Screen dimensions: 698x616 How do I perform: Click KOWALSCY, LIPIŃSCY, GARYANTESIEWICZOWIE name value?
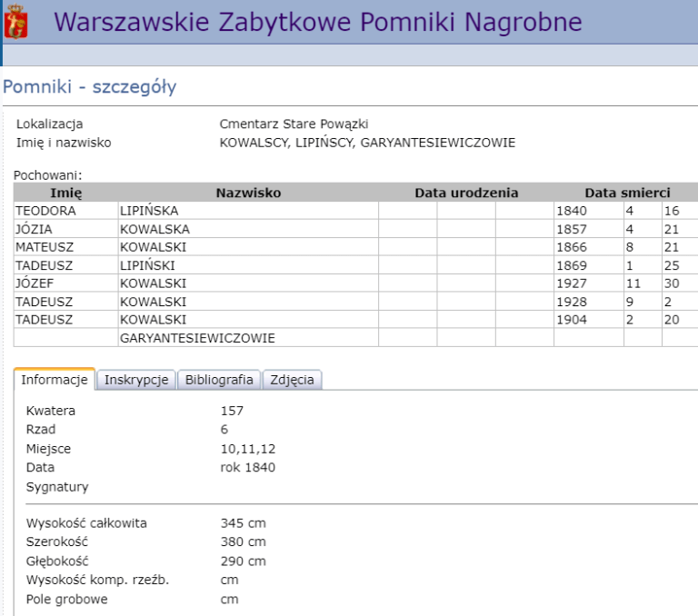(x=367, y=143)
